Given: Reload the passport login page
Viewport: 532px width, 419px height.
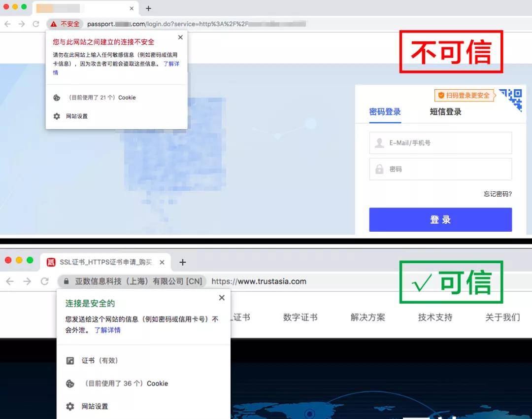Looking at the screenshot, I should (x=36, y=24).
